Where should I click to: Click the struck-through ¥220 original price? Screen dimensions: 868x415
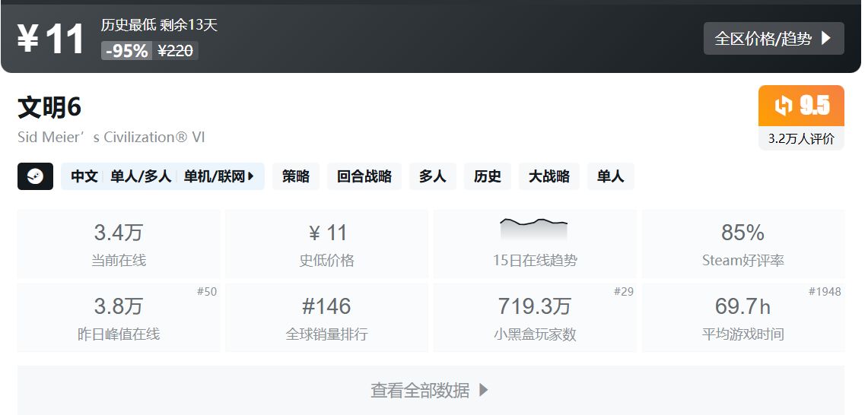pyautogui.click(x=175, y=51)
